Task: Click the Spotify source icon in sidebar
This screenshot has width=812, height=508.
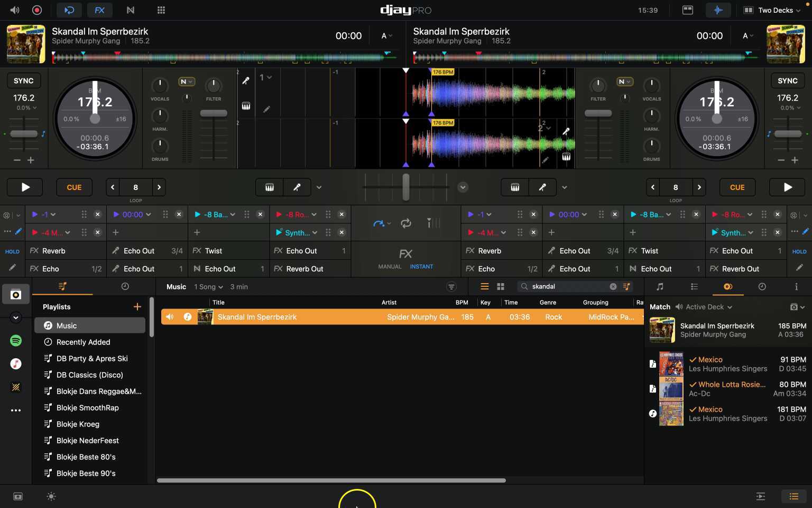Action: pyautogui.click(x=16, y=341)
